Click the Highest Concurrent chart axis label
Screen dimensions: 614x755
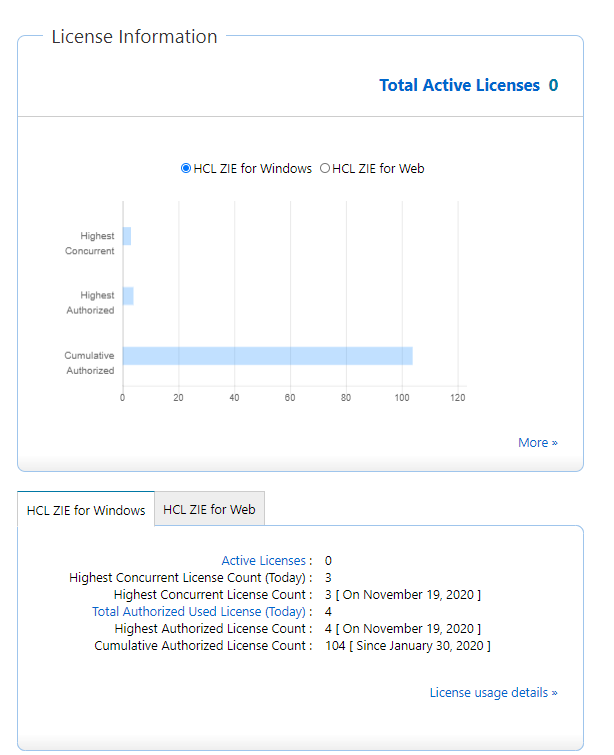point(90,243)
